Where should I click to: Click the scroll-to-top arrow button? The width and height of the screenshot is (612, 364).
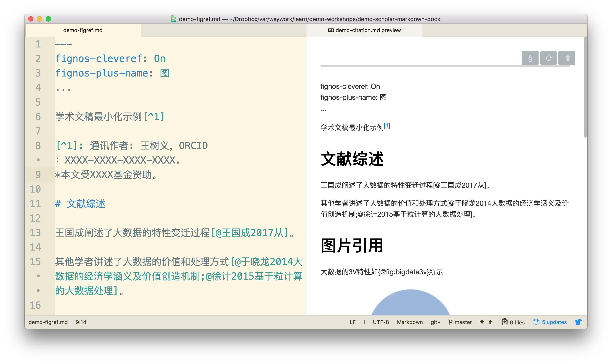click(x=567, y=58)
